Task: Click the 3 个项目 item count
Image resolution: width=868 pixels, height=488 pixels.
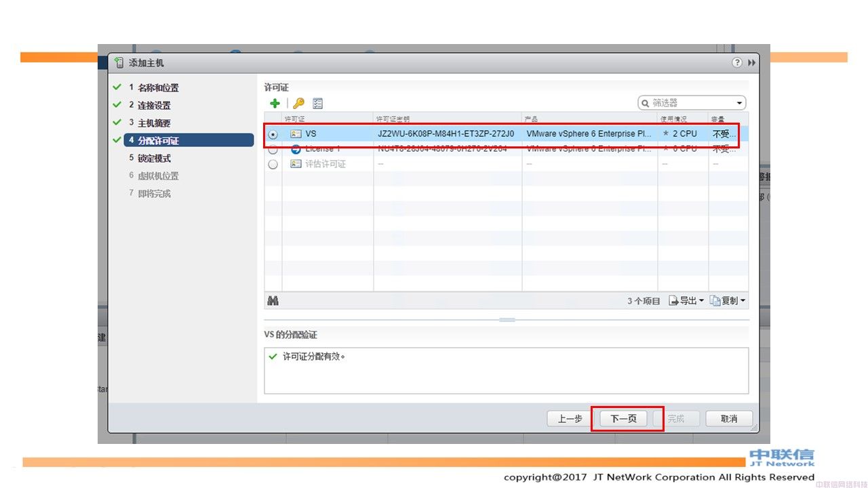Action: click(x=643, y=301)
